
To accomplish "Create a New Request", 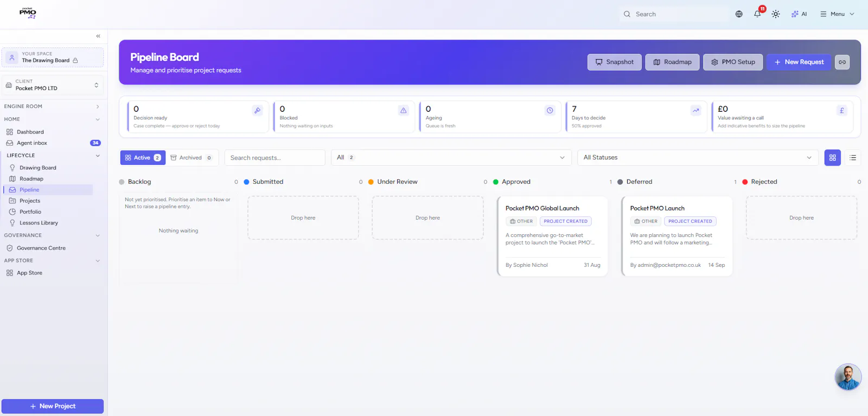I will point(799,62).
